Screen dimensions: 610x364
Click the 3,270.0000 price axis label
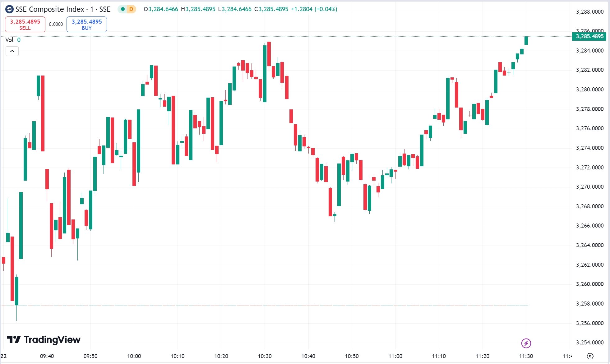[x=590, y=187]
